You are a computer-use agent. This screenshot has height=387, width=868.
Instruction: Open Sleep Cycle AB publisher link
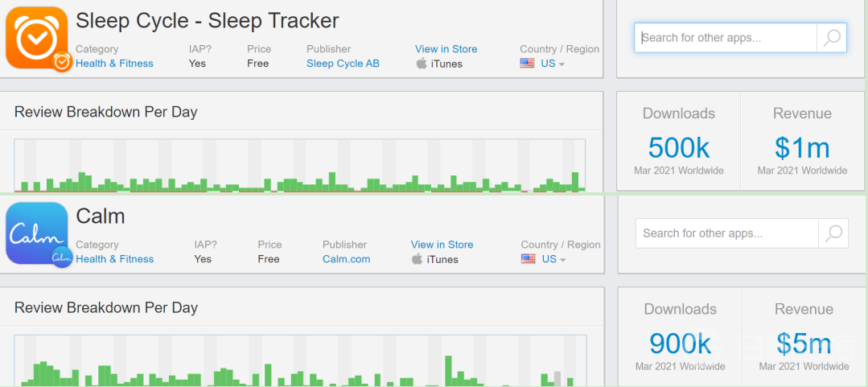343,64
